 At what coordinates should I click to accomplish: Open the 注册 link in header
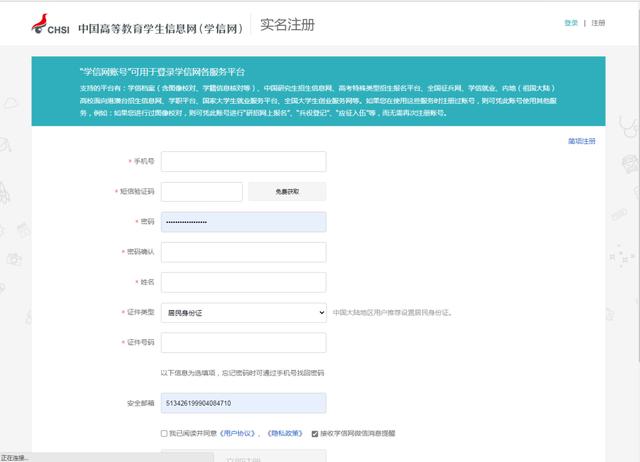598,23
